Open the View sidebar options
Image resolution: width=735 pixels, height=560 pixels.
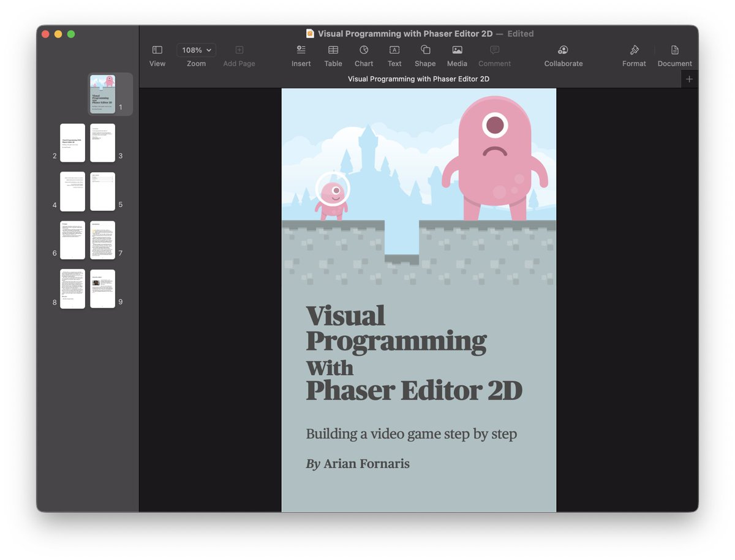[x=157, y=55]
